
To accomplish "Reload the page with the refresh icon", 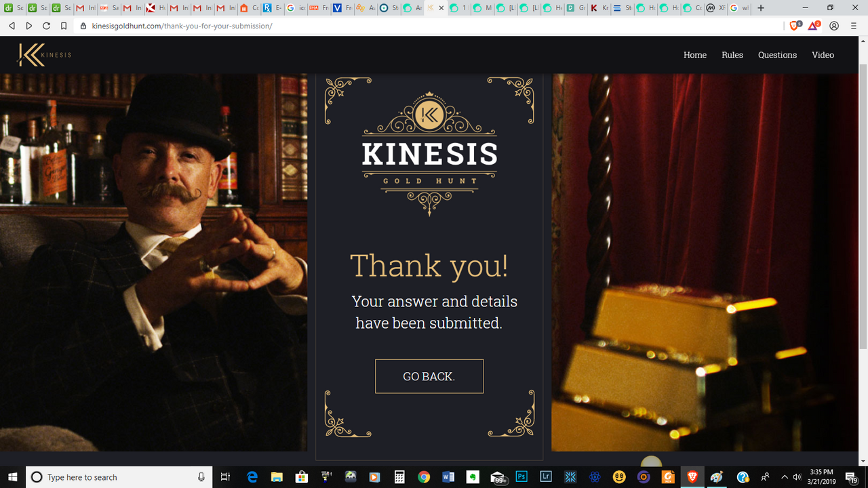I will 46,26.
